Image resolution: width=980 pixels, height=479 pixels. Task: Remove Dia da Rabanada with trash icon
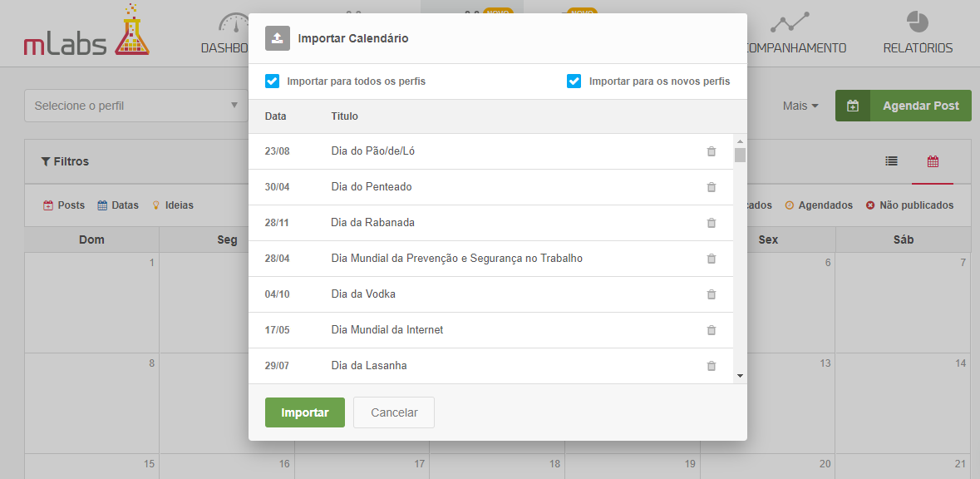click(711, 223)
